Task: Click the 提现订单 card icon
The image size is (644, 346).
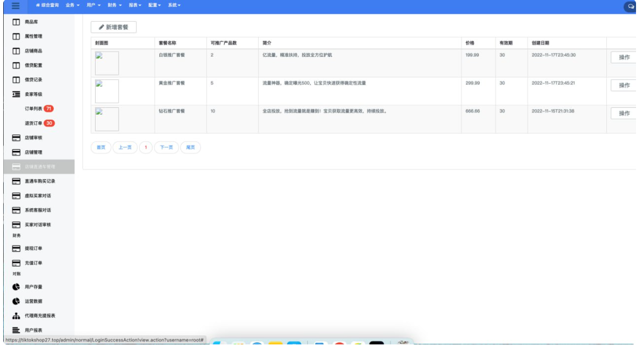Action: tap(16, 248)
